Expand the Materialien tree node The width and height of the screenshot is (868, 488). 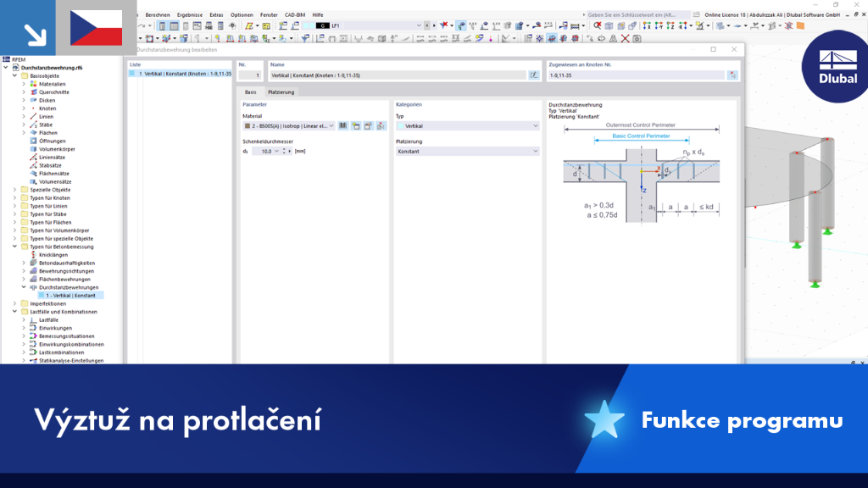pyautogui.click(x=24, y=84)
